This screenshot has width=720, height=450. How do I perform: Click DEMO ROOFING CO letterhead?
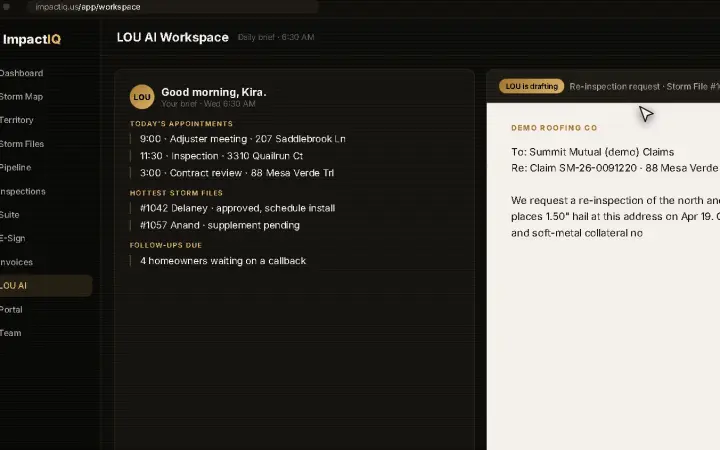pyautogui.click(x=554, y=128)
